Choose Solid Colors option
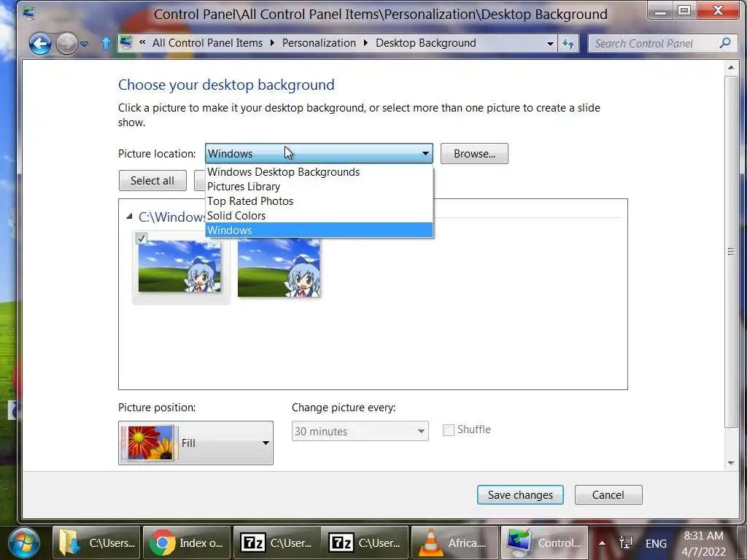Screen dimensions: 747x560 (320, 216)
